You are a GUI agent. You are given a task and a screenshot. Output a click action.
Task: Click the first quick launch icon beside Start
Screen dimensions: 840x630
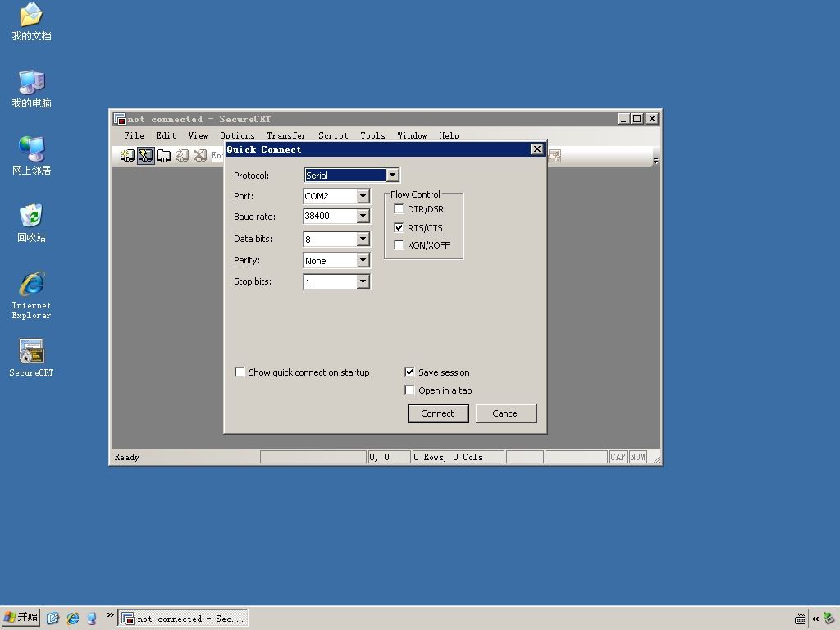point(52,619)
